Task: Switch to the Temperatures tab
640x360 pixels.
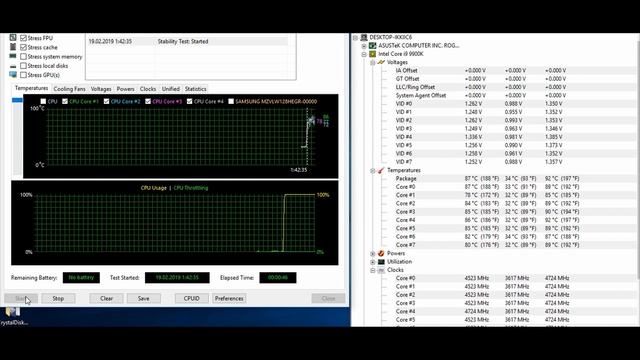Action: click(31, 88)
